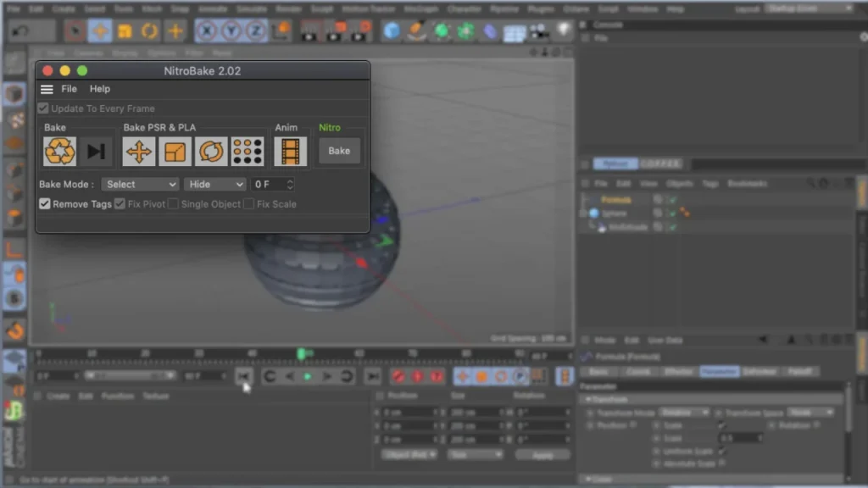The width and height of the screenshot is (868, 488).
Task: Collapse the Transform section in attributes
Action: tap(588, 400)
